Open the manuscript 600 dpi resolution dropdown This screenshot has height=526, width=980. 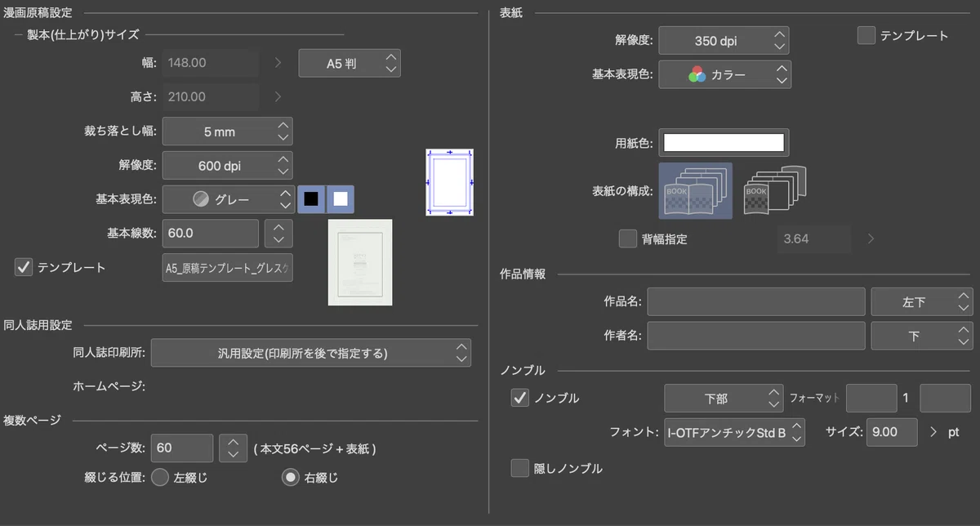pyautogui.click(x=228, y=165)
